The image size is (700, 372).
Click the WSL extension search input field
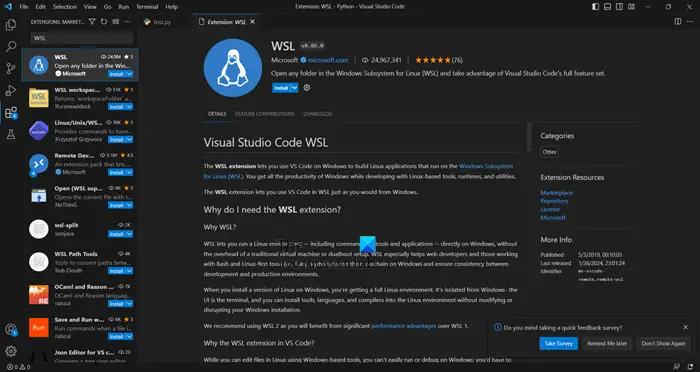pos(82,38)
